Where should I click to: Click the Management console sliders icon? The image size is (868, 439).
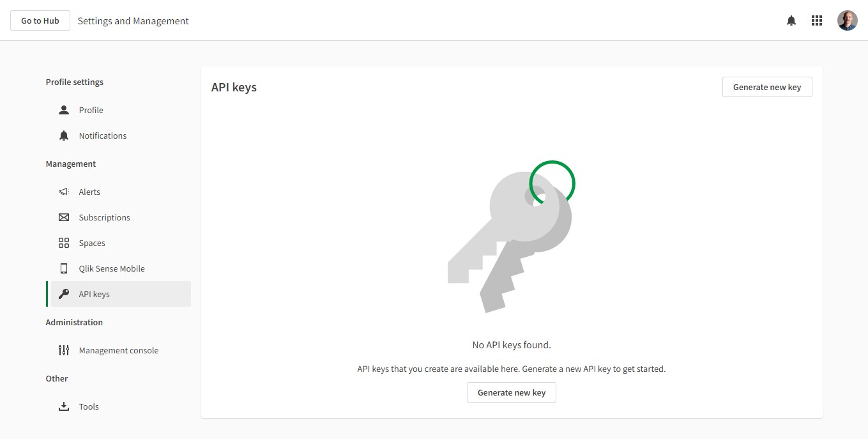click(x=64, y=350)
